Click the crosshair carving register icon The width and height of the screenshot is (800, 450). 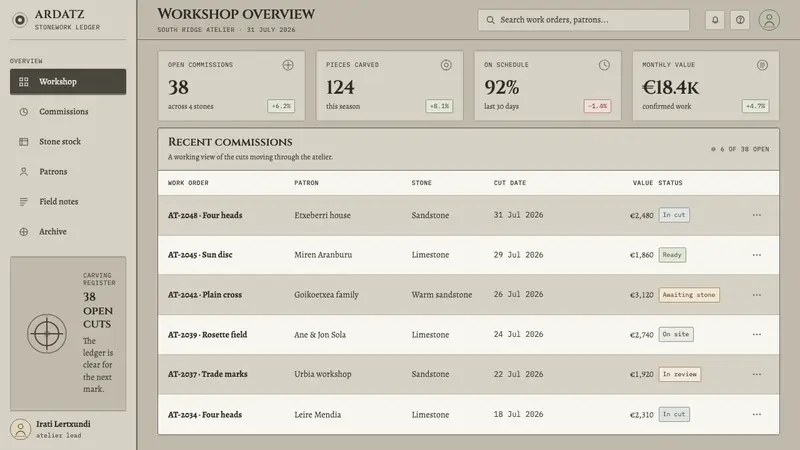tap(47, 334)
